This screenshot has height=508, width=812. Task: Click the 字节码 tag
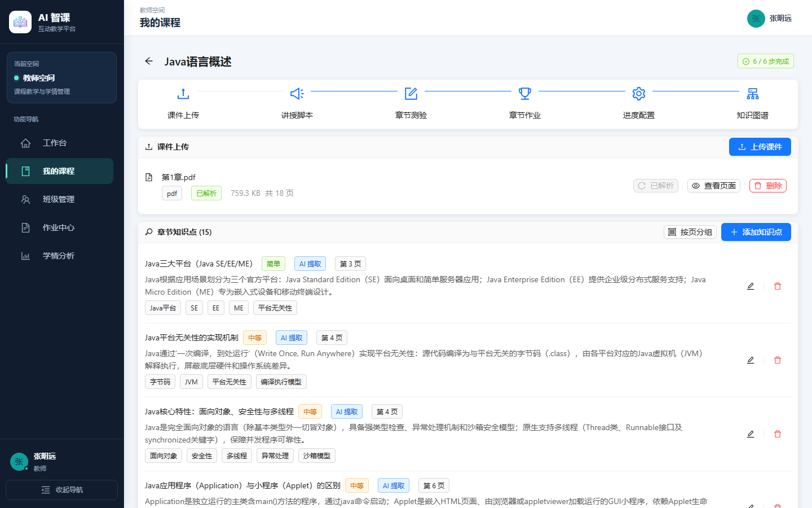click(x=160, y=382)
